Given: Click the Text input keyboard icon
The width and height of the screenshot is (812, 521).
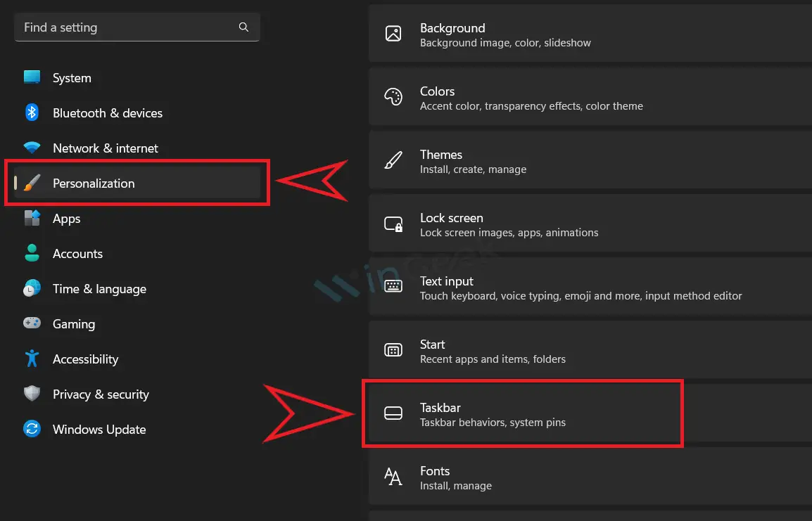Looking at the screenshot, I should (x=393, y=286).
